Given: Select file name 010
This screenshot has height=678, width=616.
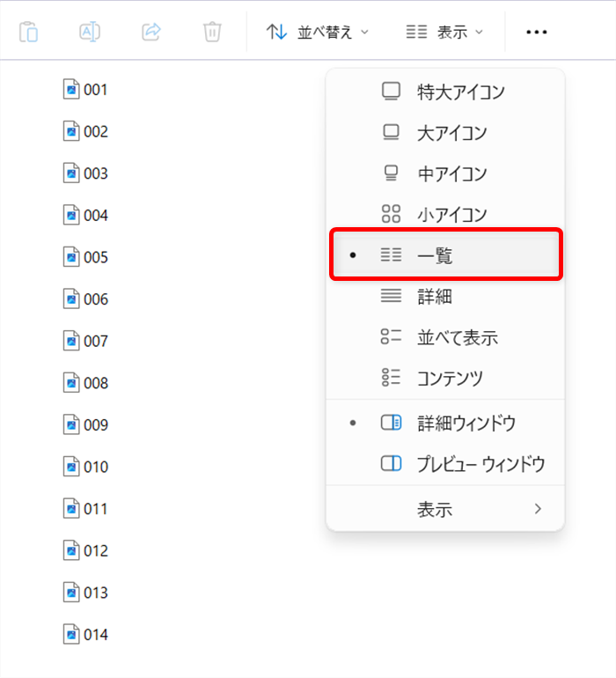Looking at the screenshot, I should [96, 467].
